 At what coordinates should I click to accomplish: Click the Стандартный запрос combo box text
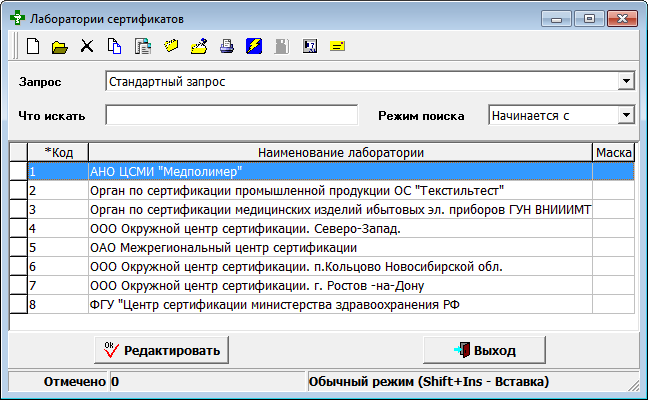[167, 81]
